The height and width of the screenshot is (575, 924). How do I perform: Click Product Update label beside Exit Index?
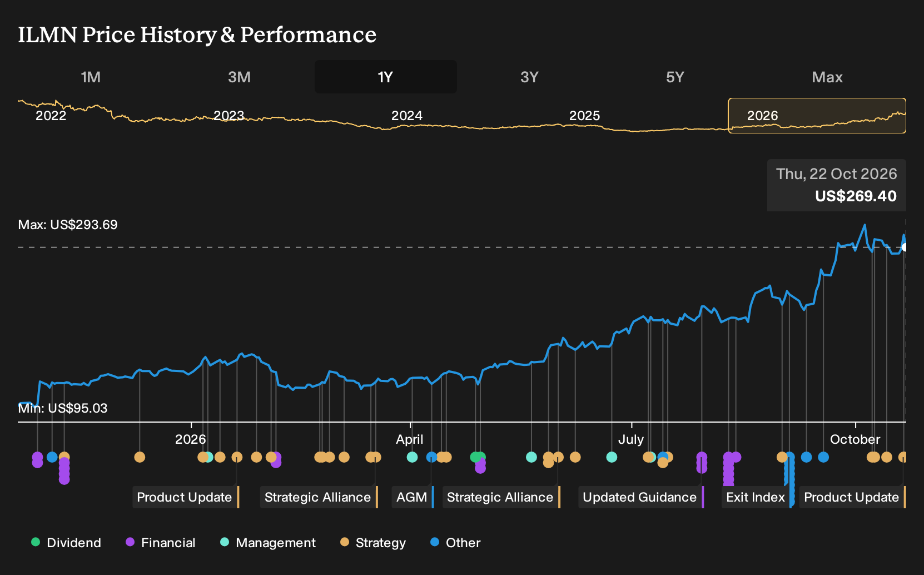click(x=852, y=497)
